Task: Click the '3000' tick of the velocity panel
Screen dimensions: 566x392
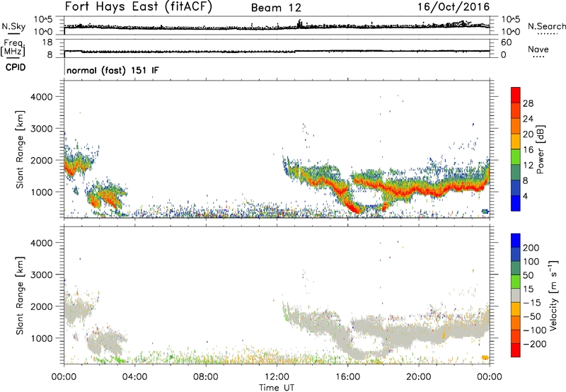Action: 41,275
